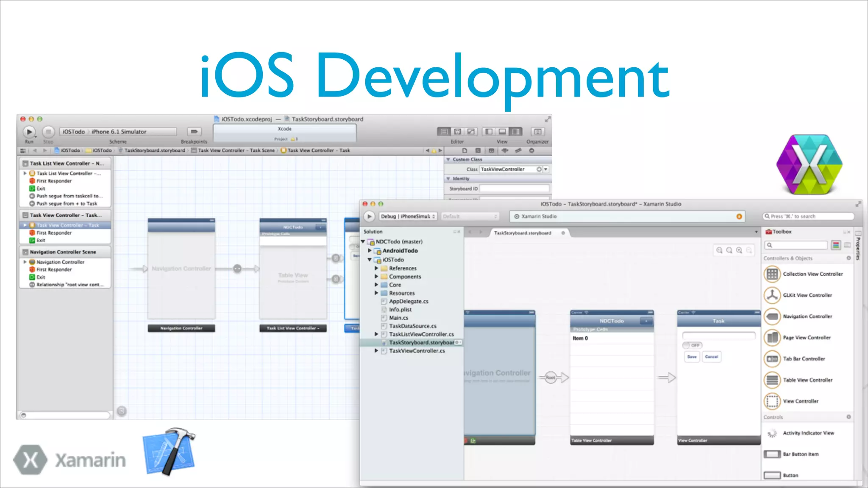The width and height of the screenshot is (868, 488).
Task: Click the zoom in magnifier on designer
Action: pos(739,250)
